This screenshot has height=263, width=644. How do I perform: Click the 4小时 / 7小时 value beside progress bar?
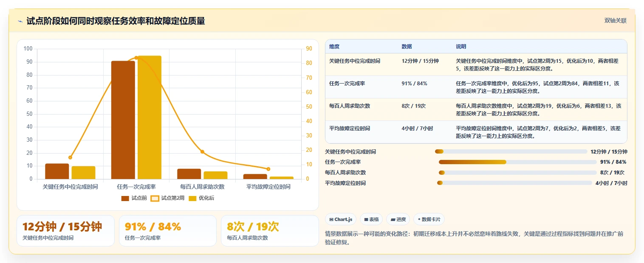tap(611, 183)
